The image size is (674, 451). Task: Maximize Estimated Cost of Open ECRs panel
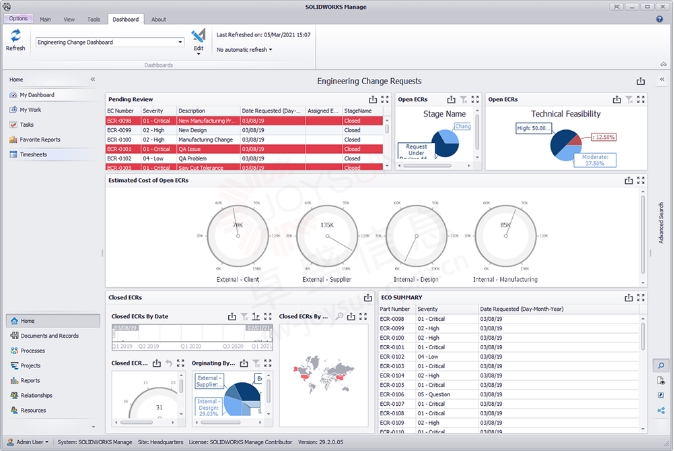[x=641, y=181]
